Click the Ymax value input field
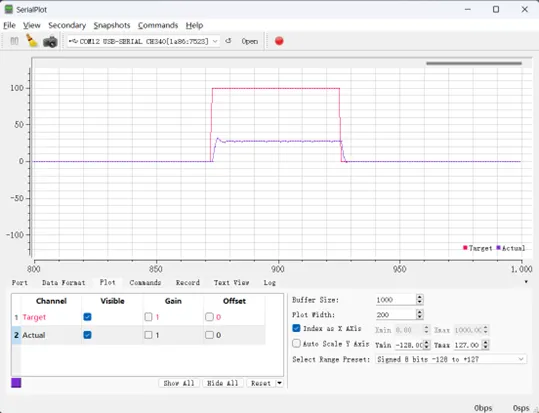 (468, 345)
